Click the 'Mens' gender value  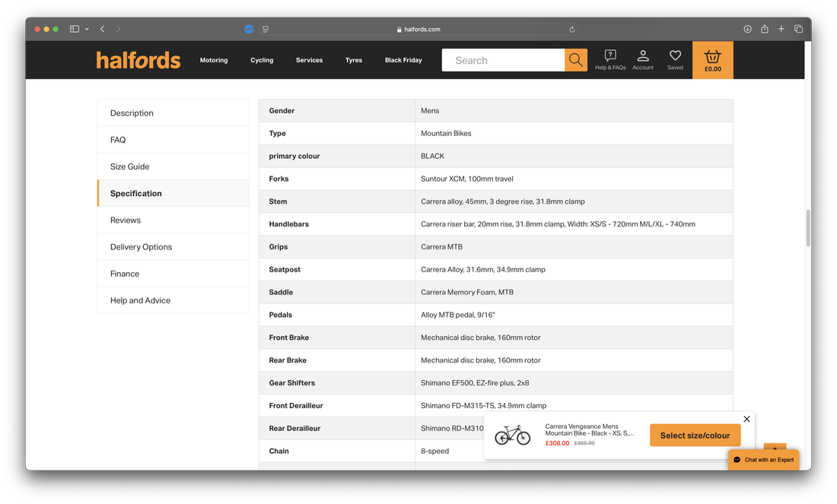(x=430, y=110)
